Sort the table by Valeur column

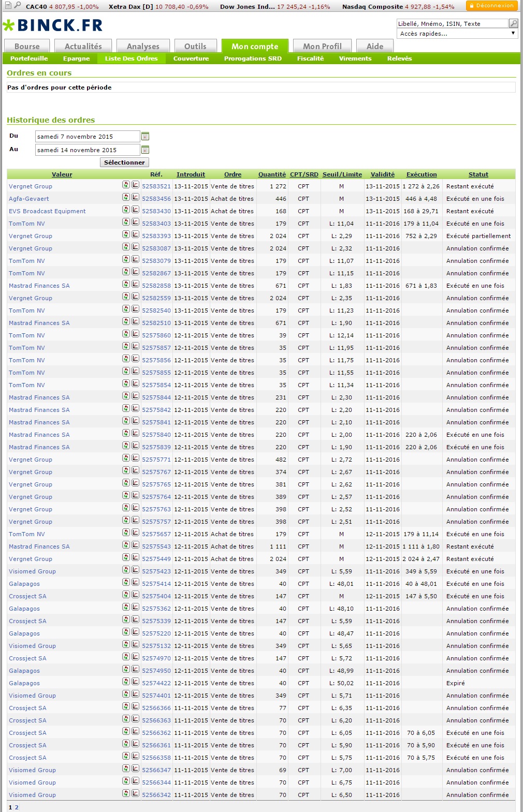(x=62, y=174)
